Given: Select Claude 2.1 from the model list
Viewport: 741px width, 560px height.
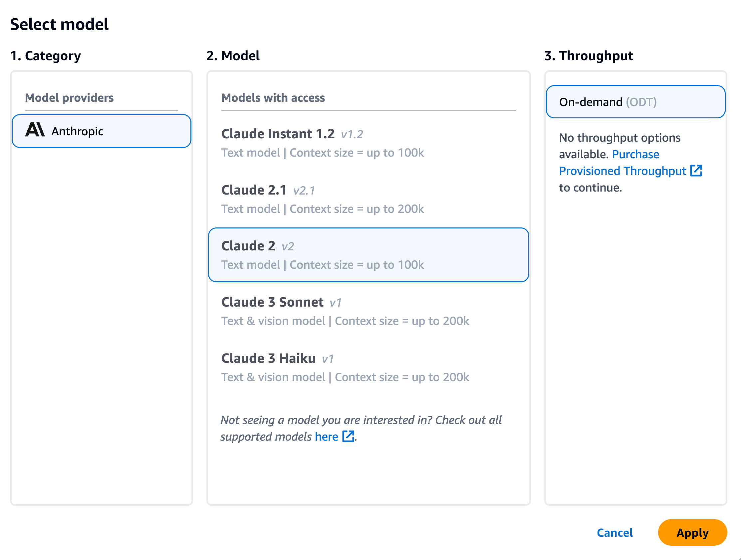Looking at the screenshot, I should point(369,199).
